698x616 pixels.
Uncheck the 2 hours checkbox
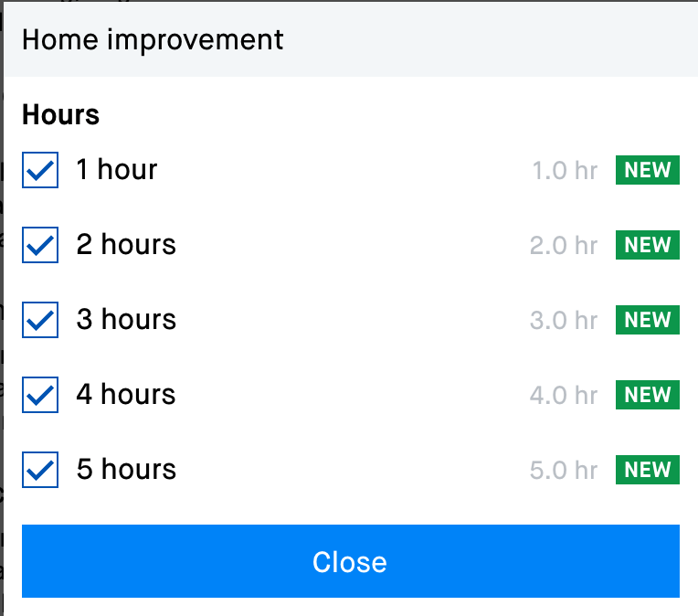(40, 245)
